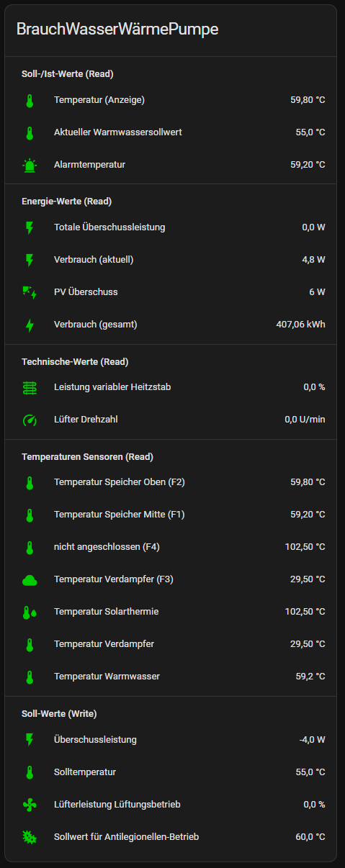This screenshot has width=345, height=868.
Task: Click the heating coil icon for Heizstab
Action: [x=30, y=387]
